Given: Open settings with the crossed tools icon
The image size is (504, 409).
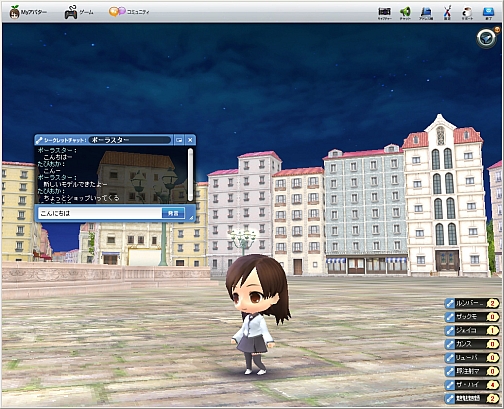Looking at the screenshot, I should (x=447, y=13).
